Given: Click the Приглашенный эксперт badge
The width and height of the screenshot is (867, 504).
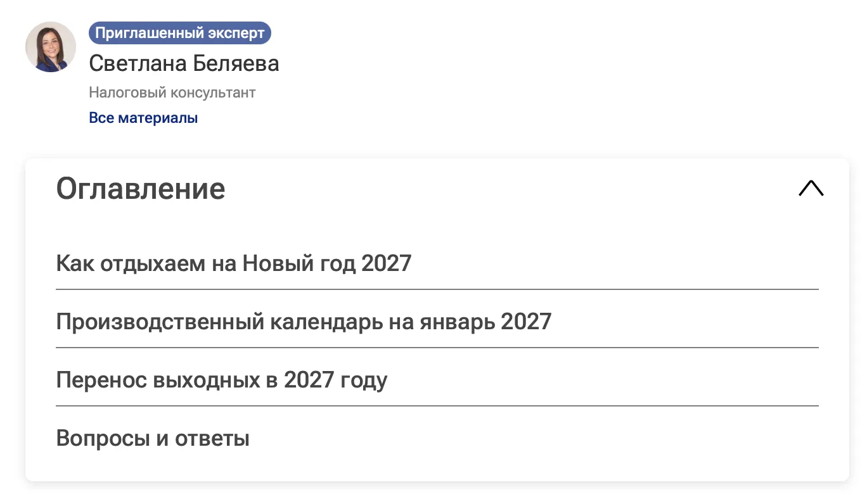Looking at the screenshot, I should 180,33.
